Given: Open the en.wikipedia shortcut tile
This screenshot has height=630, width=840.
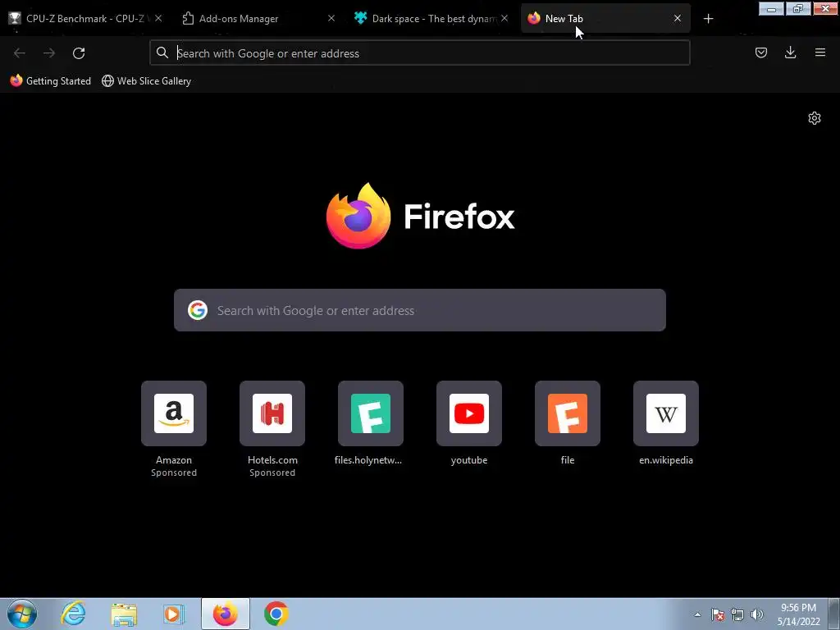Looking at the screenshot, I should (x=666, y=413).
